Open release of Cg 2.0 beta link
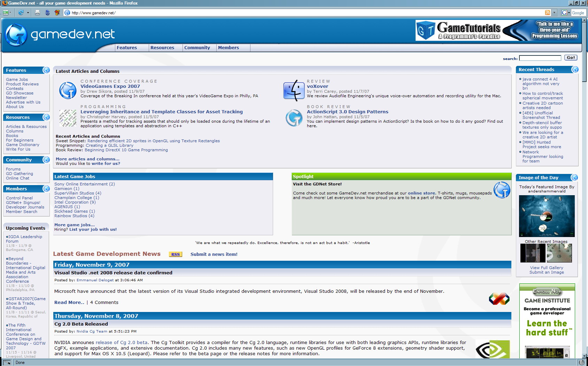This screenshot has width=588, height=366. click(122, 343)
